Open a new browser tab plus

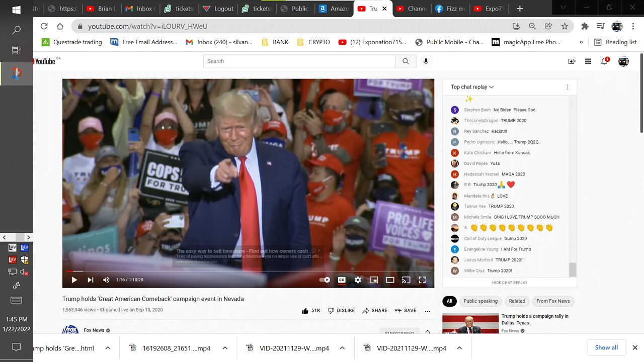(520, 9)
